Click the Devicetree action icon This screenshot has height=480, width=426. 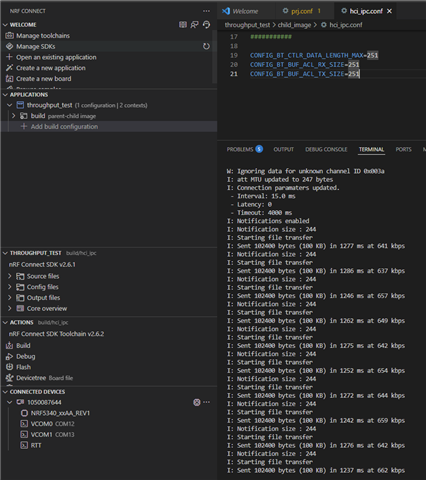[9, 378]
